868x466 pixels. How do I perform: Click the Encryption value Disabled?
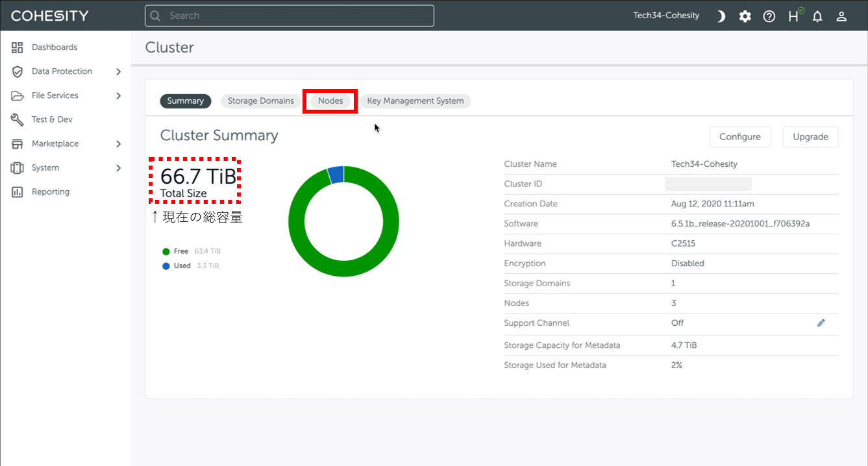tap(688, 264)
